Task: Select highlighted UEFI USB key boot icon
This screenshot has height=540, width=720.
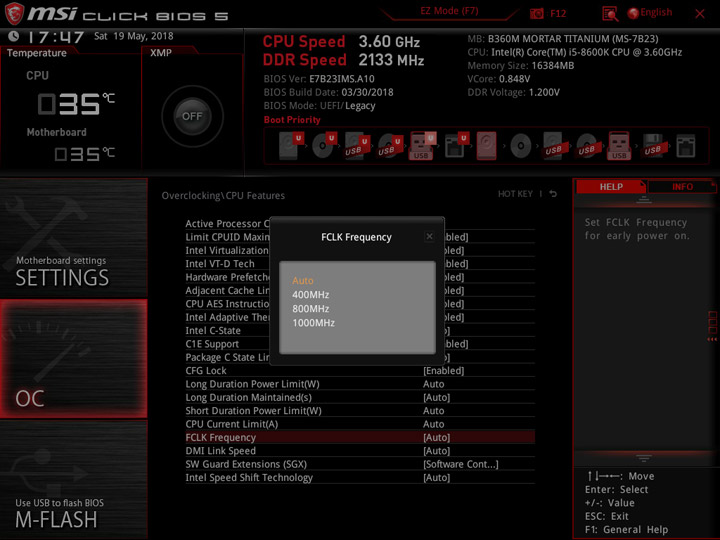Action: click(x=422, y=146)
